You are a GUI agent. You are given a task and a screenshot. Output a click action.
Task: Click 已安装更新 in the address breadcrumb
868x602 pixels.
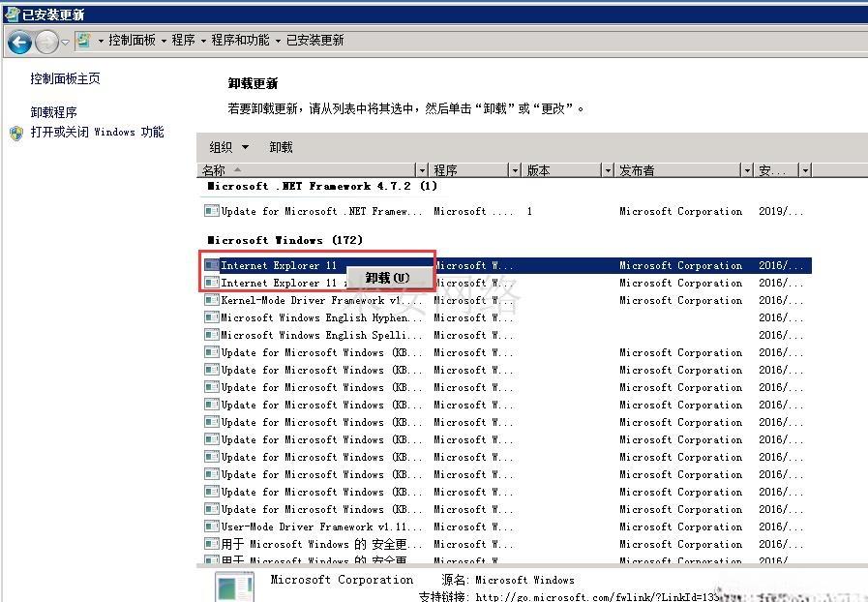point(315,40)
